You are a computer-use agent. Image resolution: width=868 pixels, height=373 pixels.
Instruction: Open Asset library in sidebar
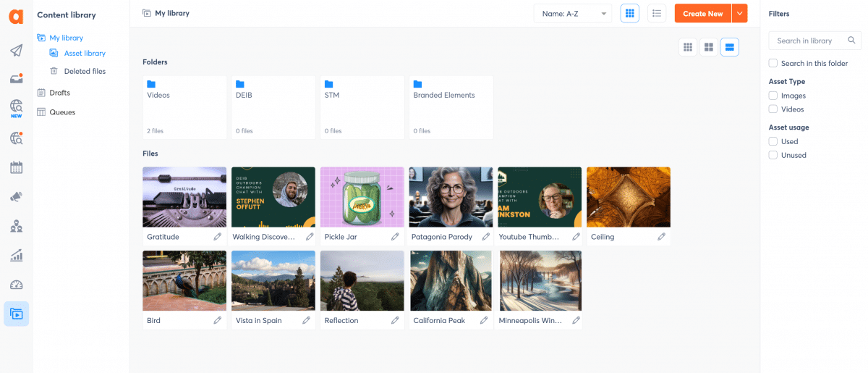tap(85, 53)
